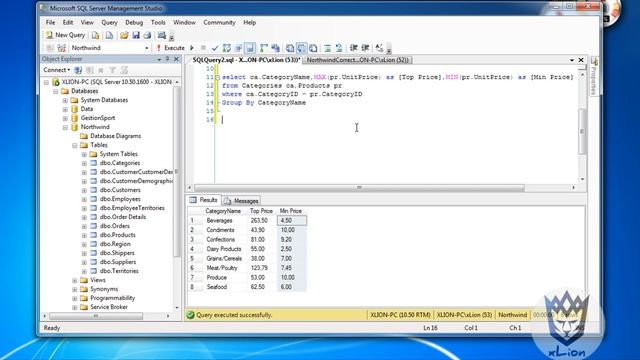
Task: Collapse the Tables folder node
Action: pyautogui.click(x=75, y=145)
